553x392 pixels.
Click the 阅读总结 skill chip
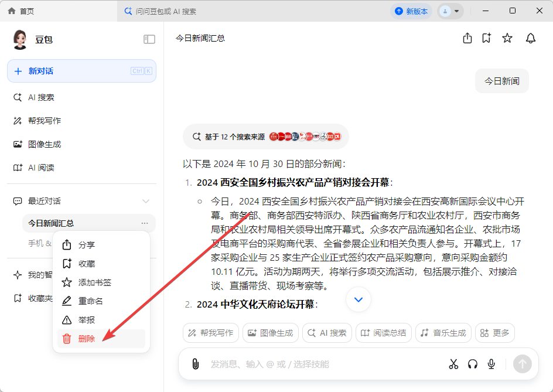[383, 333]
